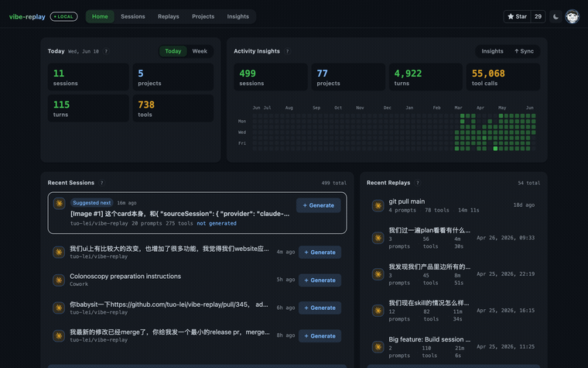The image size is (588, 368).
Task: Open the 5 projects today card
Action: click(x=173, y=77)
